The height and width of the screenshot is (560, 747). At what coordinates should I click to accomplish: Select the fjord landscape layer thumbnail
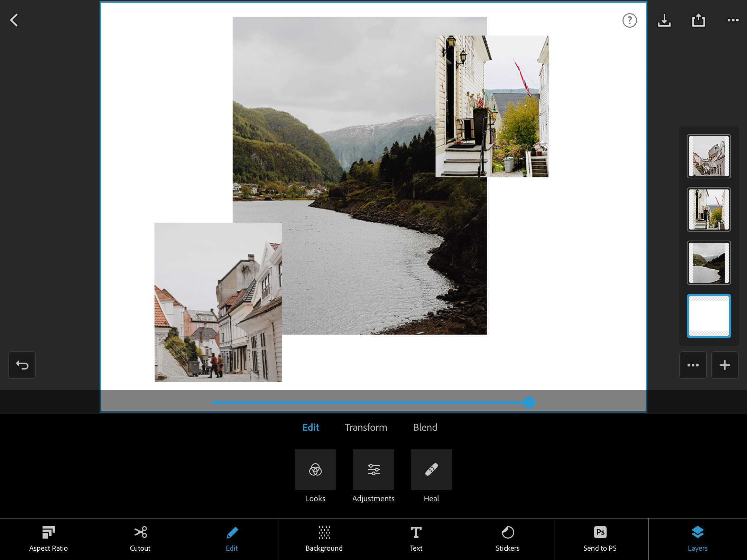(x=708, y=263)
